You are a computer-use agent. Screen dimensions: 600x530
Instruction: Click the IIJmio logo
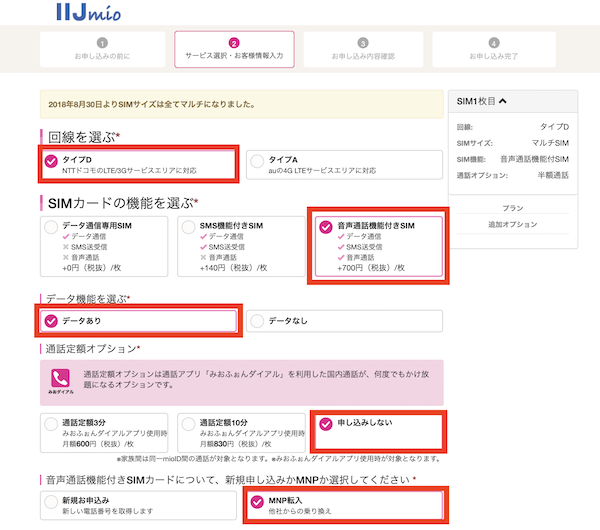(88, 12)
